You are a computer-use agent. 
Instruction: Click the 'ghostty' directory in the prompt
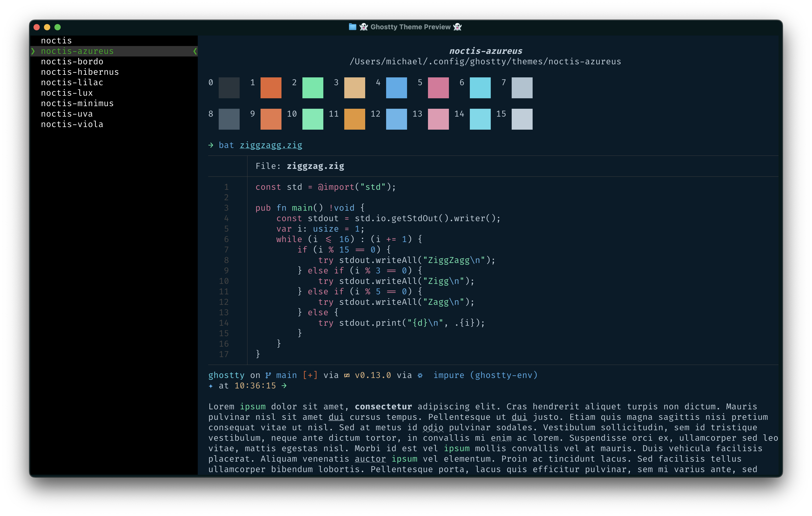tap(226, 375)
